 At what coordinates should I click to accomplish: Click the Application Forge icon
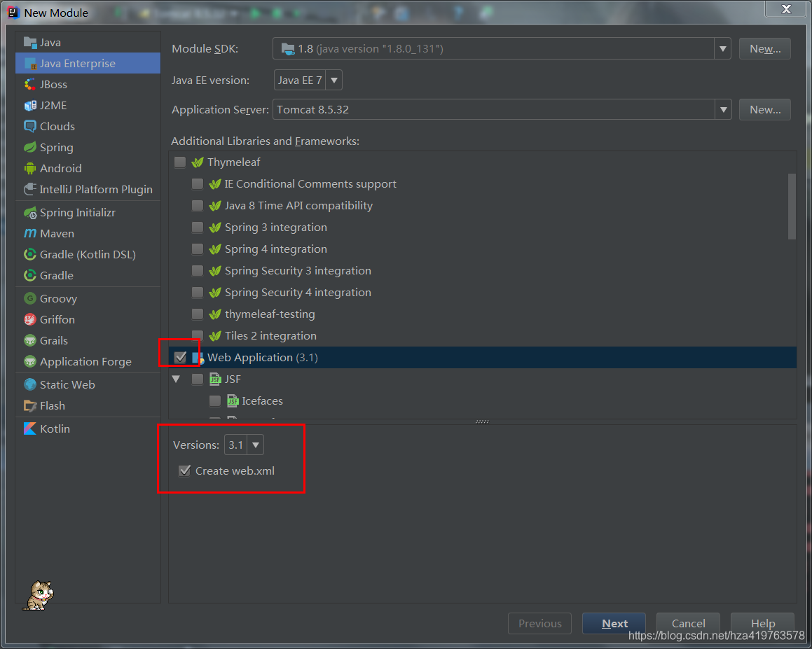click(30, 362)
